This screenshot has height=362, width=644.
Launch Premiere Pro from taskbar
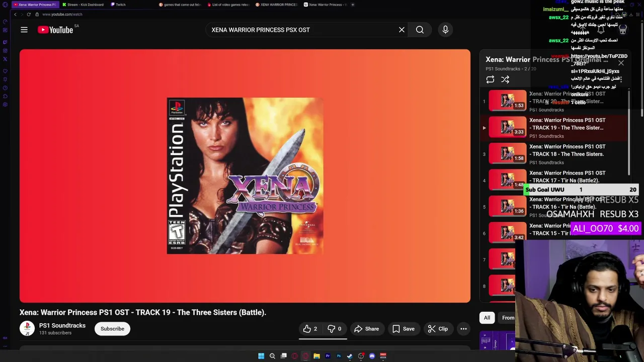tap(328, 356)
